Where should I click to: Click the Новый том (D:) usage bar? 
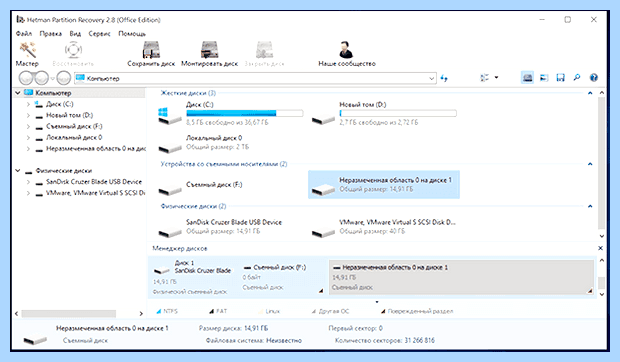(398, 113)
